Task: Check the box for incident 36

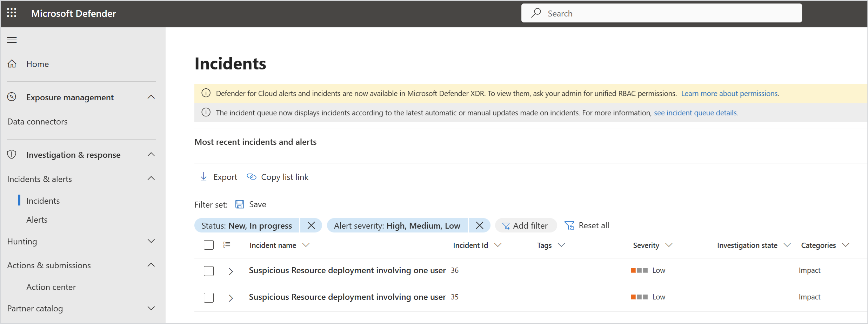Action: 209,271
